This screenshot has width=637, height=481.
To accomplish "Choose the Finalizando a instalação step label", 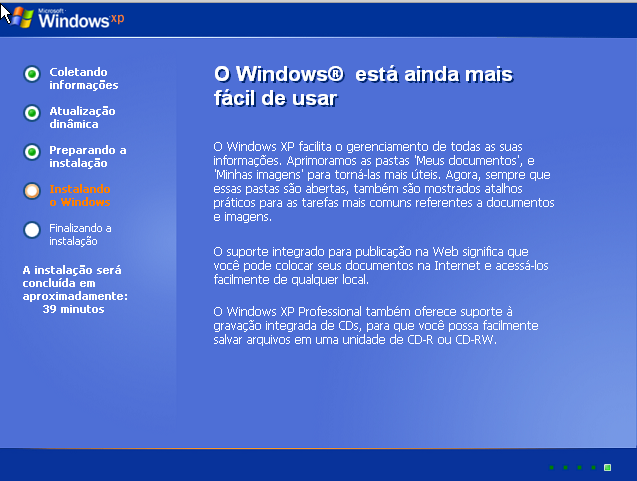I will 80,234.
